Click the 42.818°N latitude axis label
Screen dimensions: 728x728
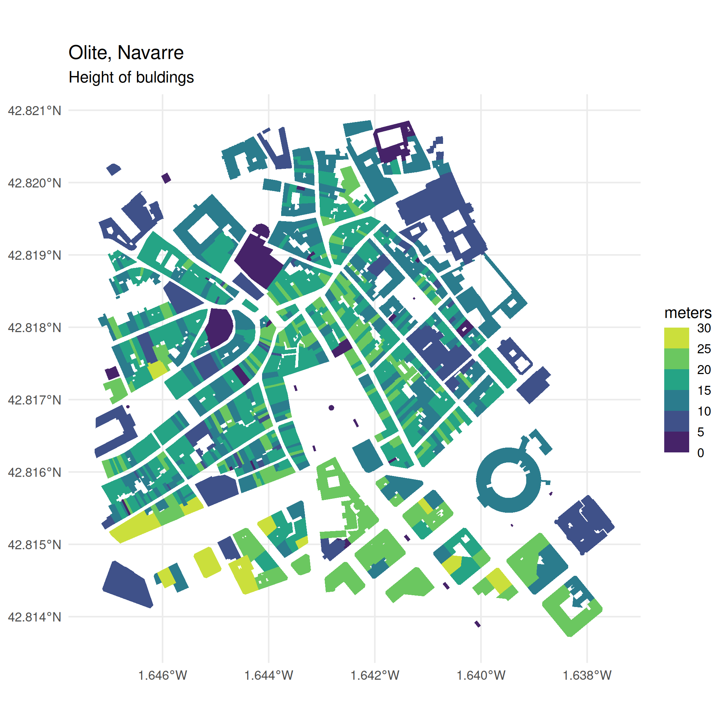point(35,328)
